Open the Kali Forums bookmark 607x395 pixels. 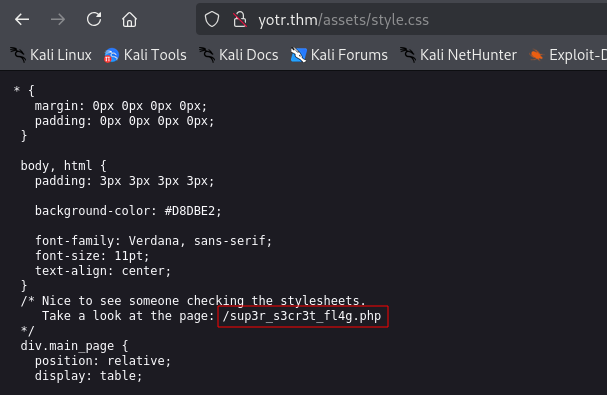pyautogui.click(x=339, y=55)
